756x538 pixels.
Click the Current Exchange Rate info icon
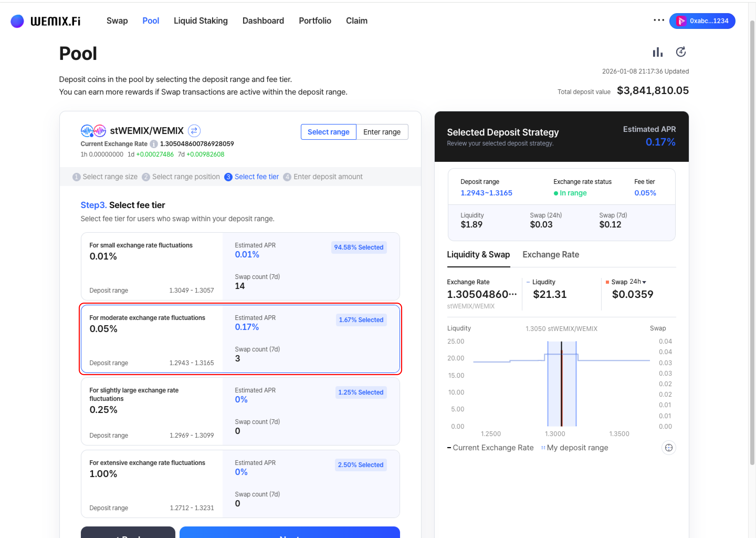click(x=154, y=144)
